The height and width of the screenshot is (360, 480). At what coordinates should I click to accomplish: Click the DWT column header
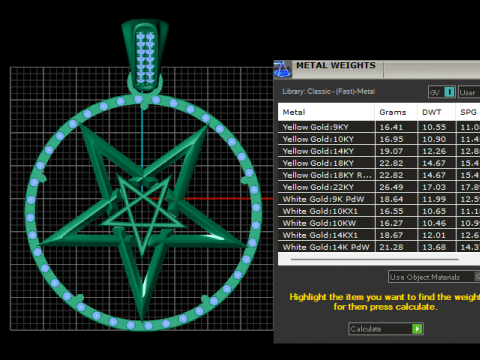coord(436,112)
